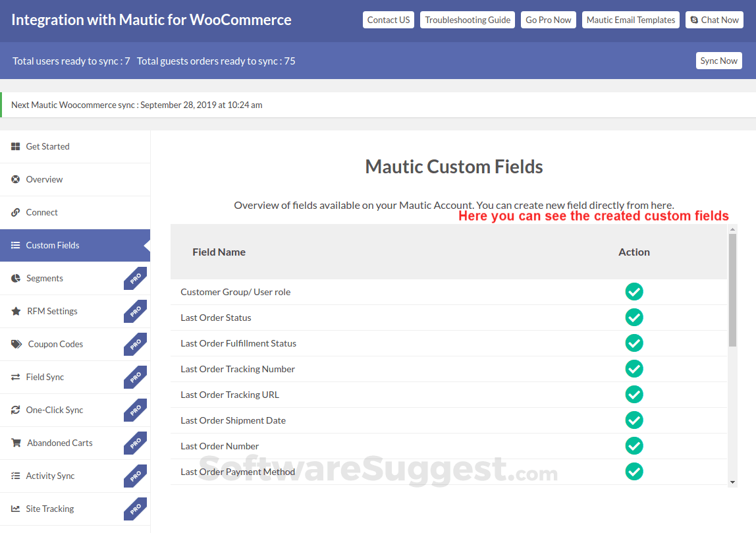This screenshot has width=756, height=533.
Task: Click the PRO badge beside Coupon Codes
Action: click(135, 344)
